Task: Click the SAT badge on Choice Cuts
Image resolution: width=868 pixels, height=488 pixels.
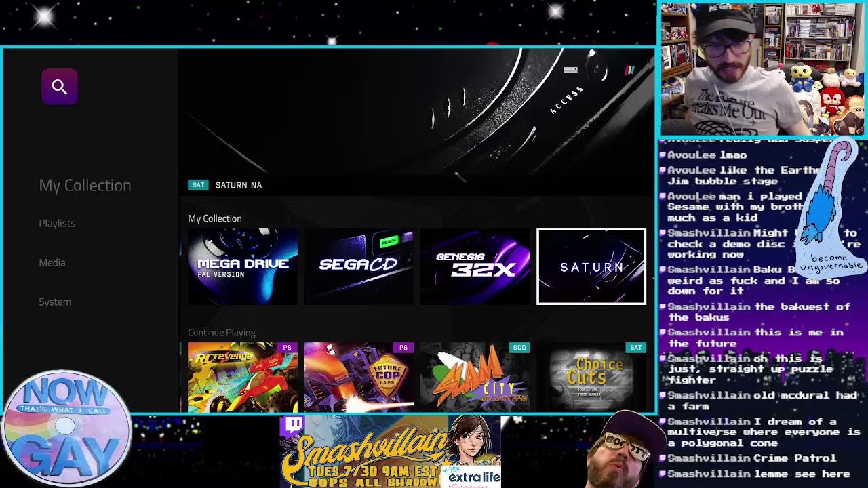Action: [x=635, y=348]
